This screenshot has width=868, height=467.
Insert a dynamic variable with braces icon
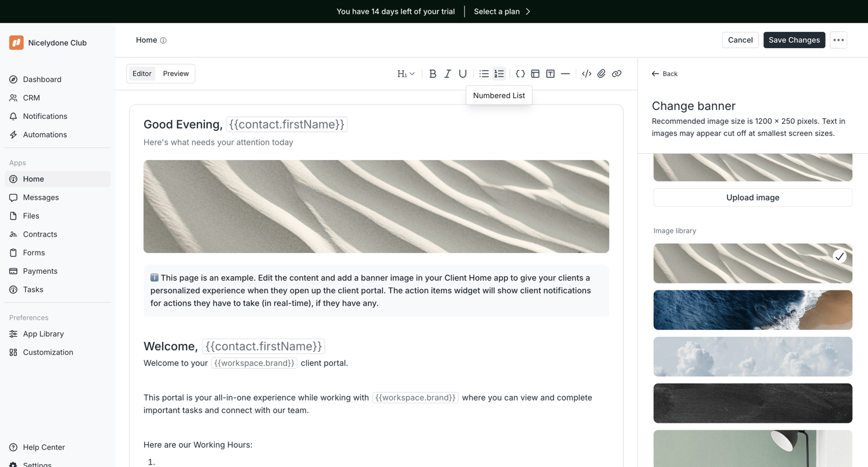[x=520, y=73]
